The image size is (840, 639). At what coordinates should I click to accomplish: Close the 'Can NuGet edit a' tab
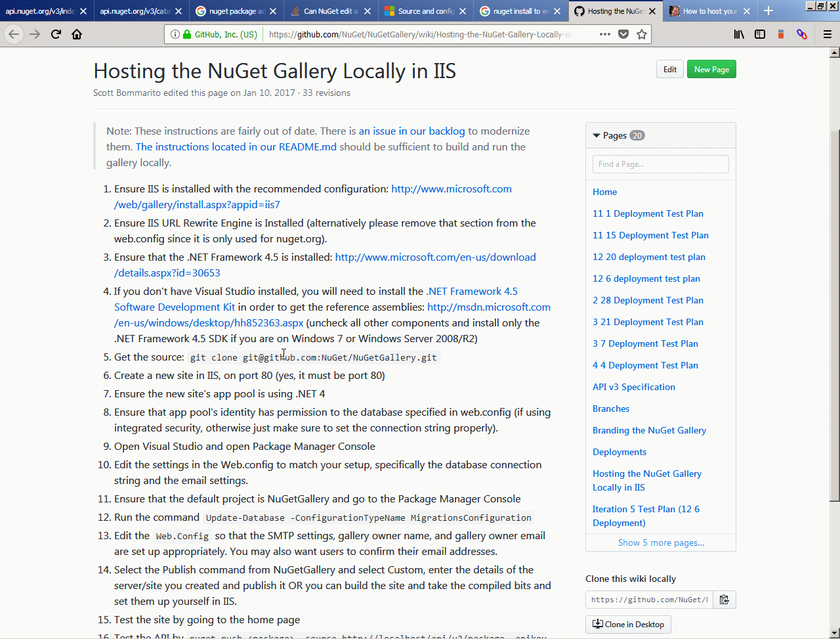pyautogui.click(x=369, y=11)
